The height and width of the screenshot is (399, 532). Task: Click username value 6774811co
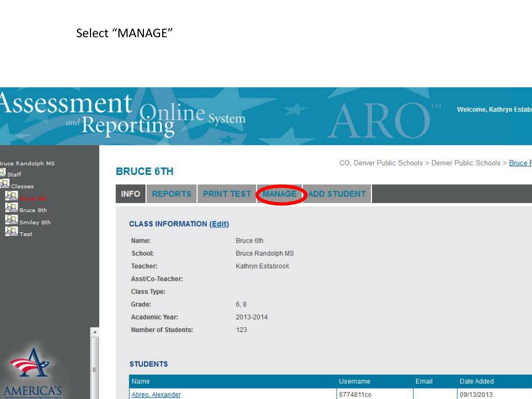pos(355,395)
